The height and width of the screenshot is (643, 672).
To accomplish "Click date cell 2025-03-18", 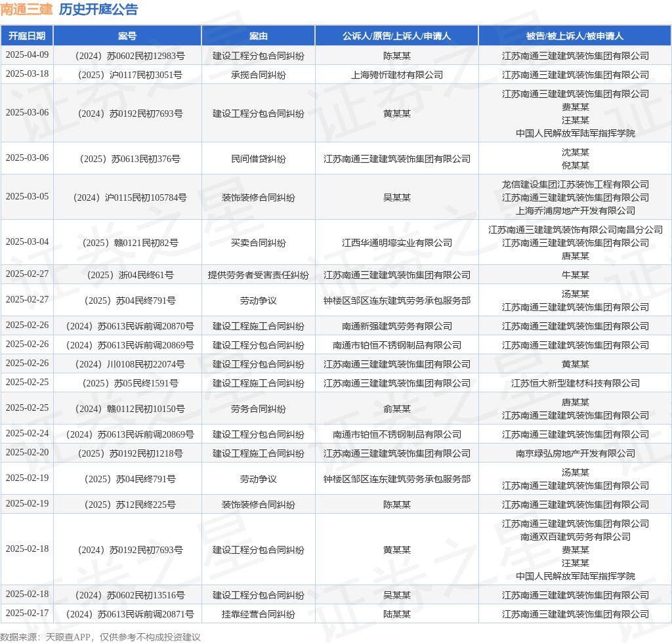I will tap(27, 73).
